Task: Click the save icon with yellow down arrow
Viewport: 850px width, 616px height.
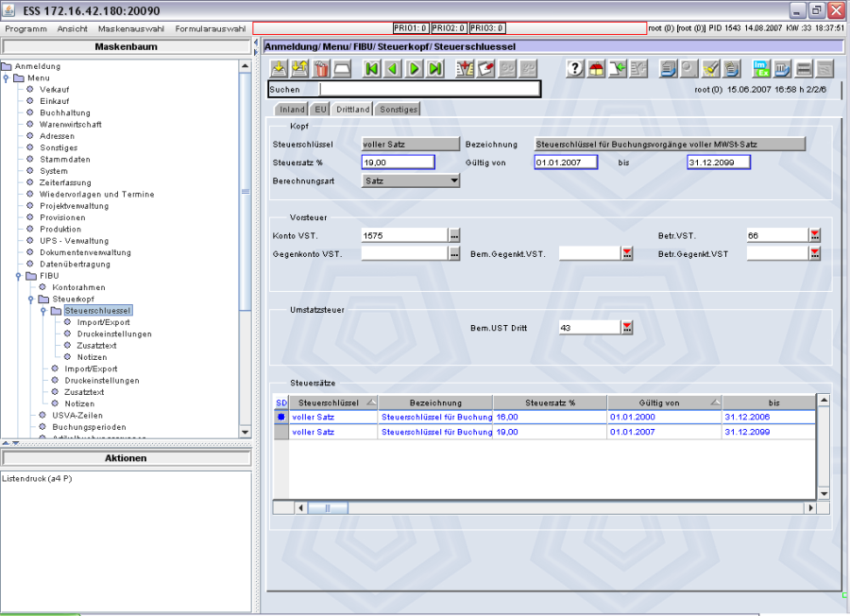Action: [x=279, y=69]
